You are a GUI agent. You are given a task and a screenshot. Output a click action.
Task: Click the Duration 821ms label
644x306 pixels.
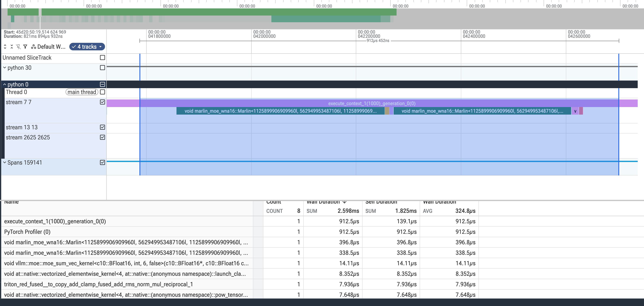33,37
